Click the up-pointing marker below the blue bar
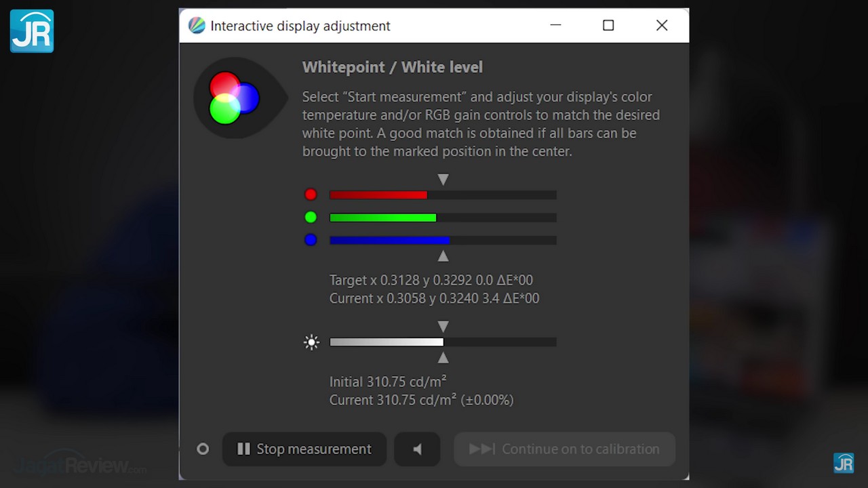This screenshot has width=868, height=488. [x=443, y=256]
